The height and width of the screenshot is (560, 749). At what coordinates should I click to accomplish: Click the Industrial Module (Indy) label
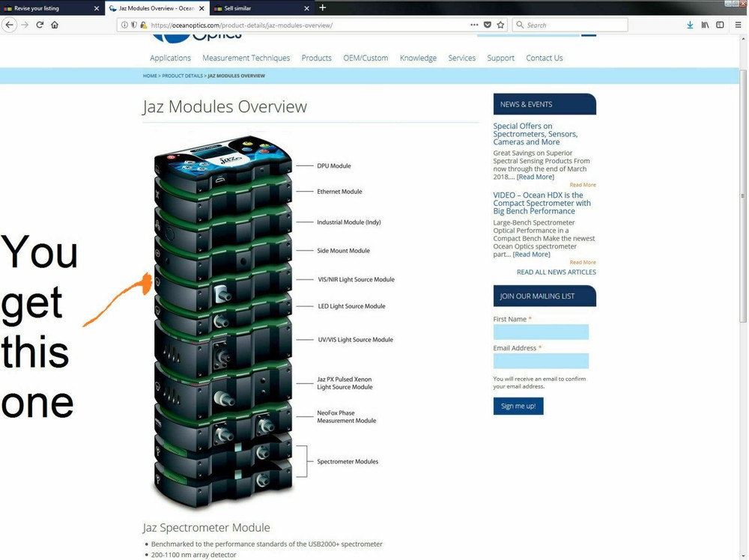(x=349, y=222)
